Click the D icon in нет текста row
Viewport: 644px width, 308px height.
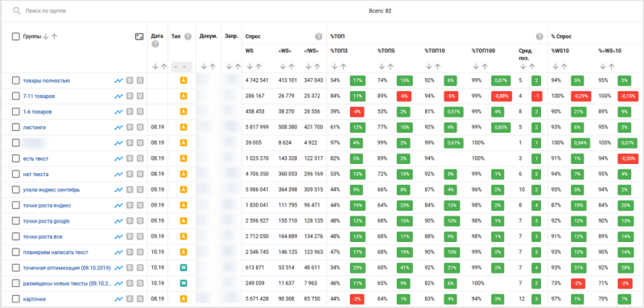[130, 175]
